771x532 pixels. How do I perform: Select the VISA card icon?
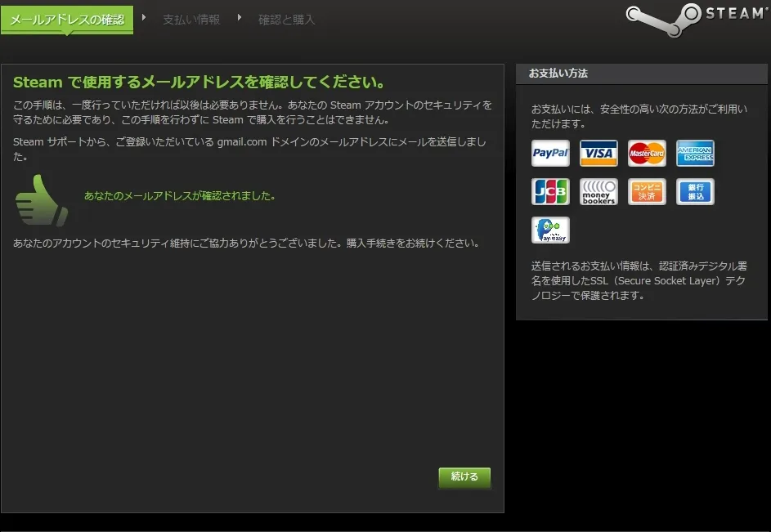tap(598, 153)
